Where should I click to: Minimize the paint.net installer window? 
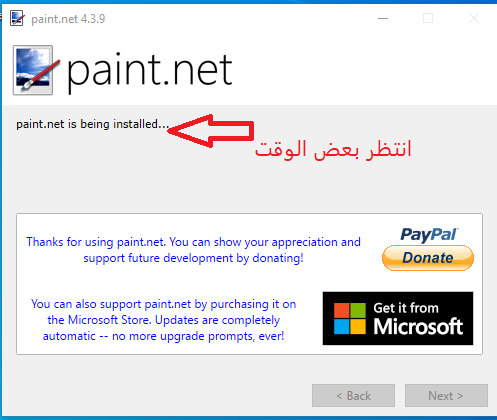383,18
